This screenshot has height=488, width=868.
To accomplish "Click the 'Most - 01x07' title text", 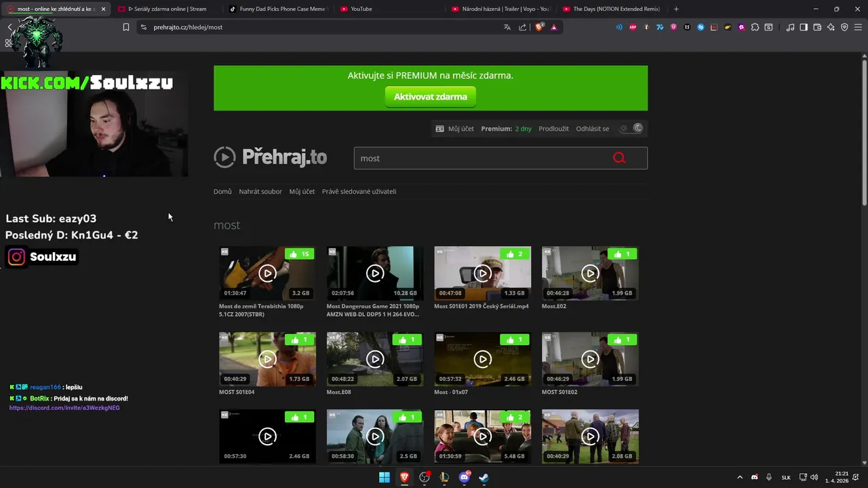I will point(451,392).
